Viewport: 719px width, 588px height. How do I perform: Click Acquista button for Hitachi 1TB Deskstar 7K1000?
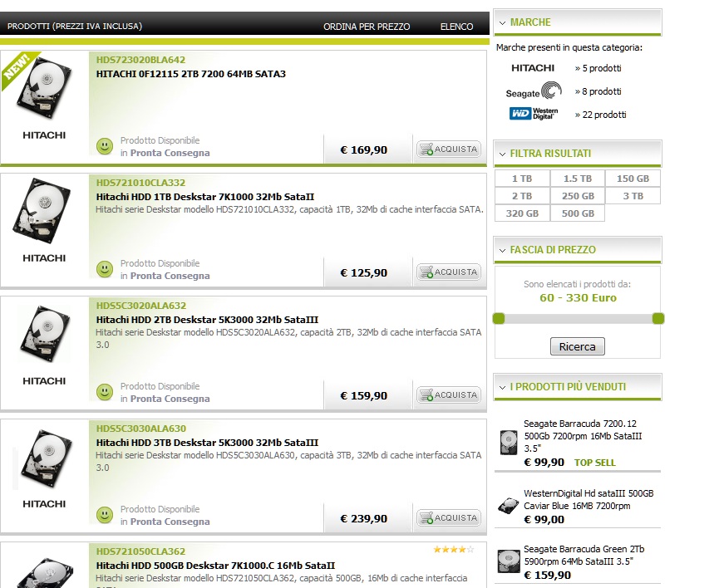[x=449, y=272]
